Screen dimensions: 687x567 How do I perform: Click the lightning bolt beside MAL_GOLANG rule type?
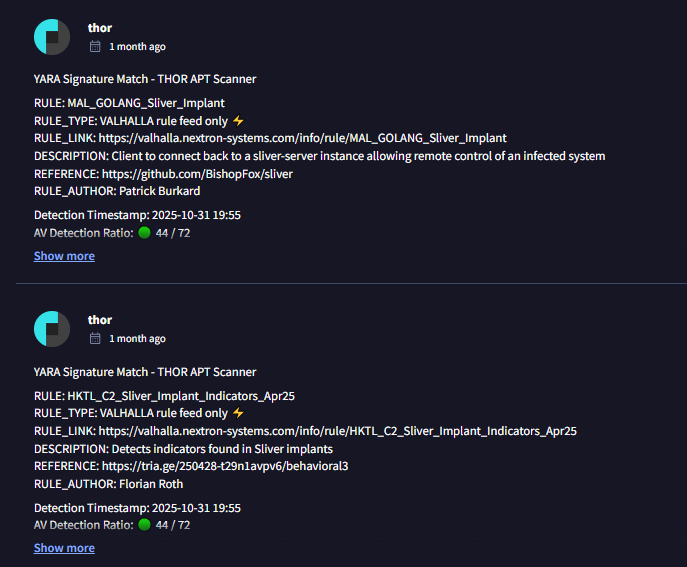pyautogui.click(x=238, y=120)
